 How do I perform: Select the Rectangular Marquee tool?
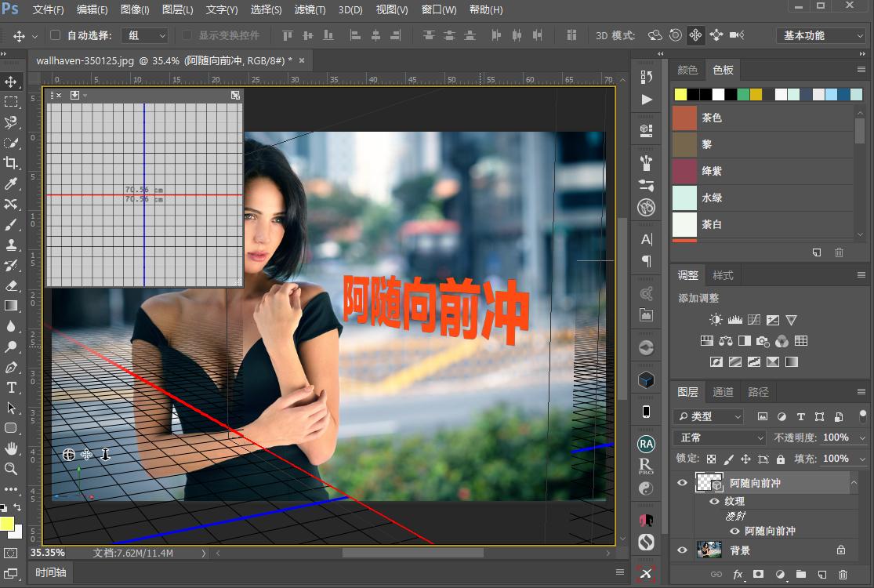(x=11, y=102)
